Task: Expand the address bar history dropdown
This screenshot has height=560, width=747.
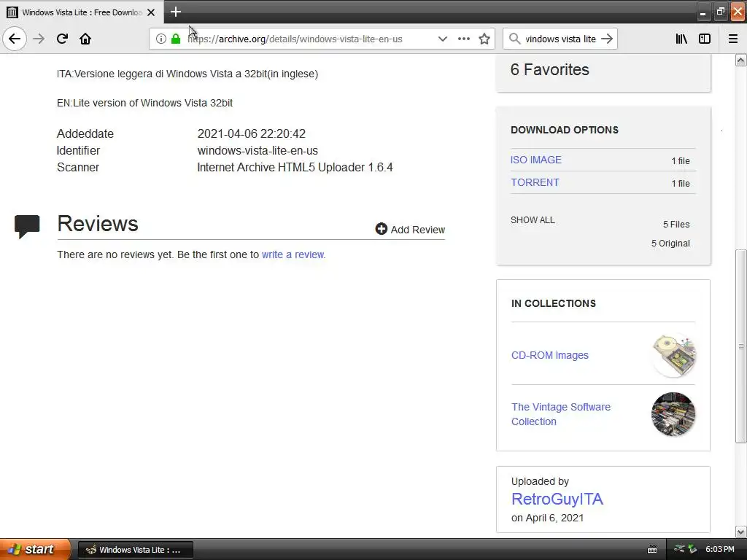Action: [x=443, y=39]
